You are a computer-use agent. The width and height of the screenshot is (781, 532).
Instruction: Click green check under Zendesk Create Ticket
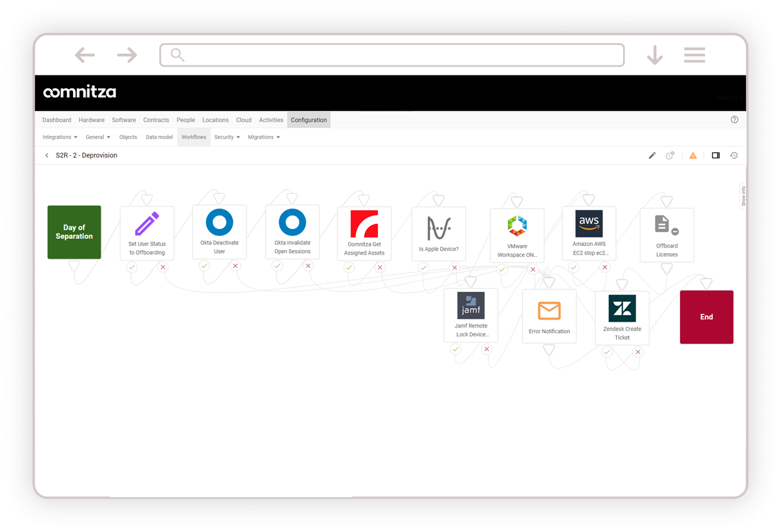(x=607, y=352)
